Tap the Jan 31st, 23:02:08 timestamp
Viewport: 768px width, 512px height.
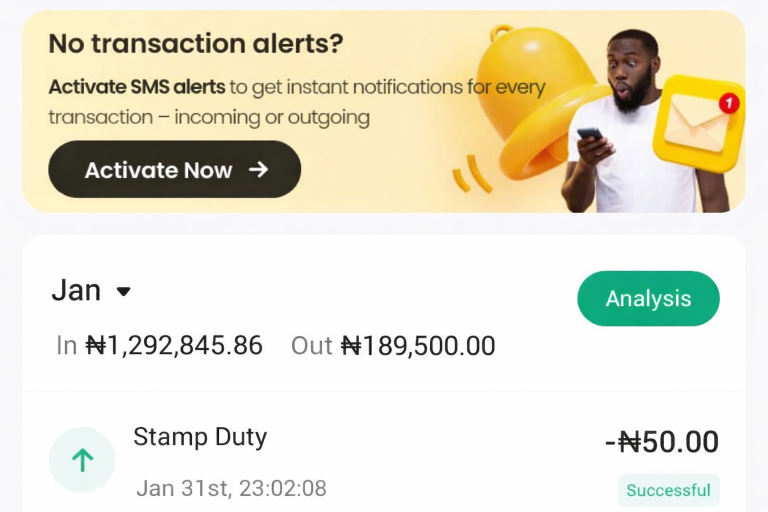tap(231, 488)
